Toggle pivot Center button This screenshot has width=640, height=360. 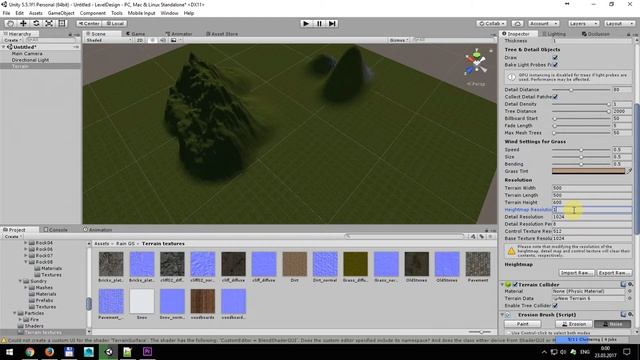point(89,23)
